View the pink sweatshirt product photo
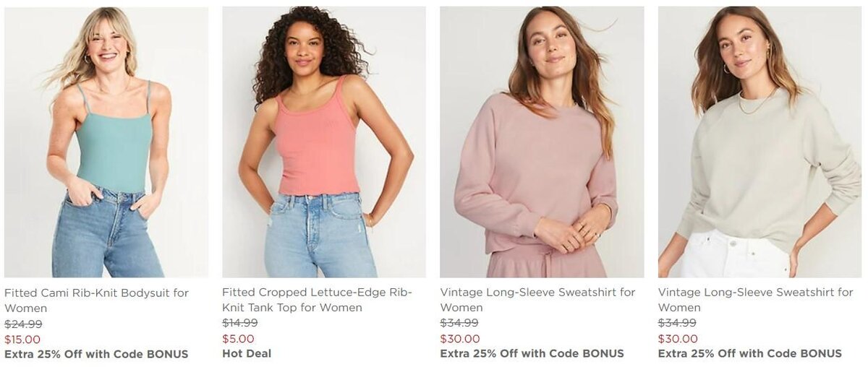Screen dimensions: 868x367 (x=542, y=142)
